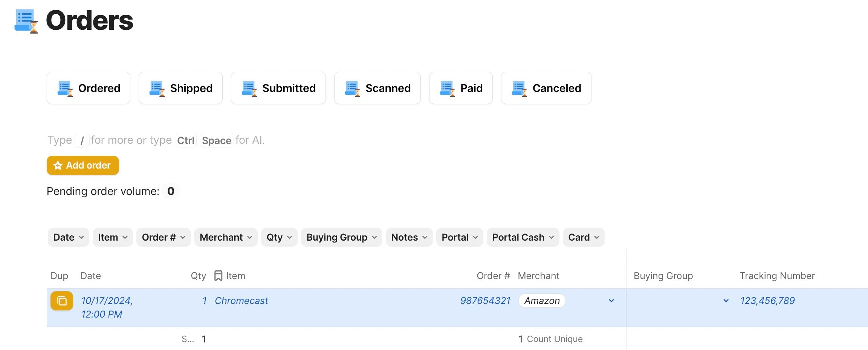The height and width of the screenshot is (350, 868).
Task: Click the Item column header text
Action: click(235, 276)
